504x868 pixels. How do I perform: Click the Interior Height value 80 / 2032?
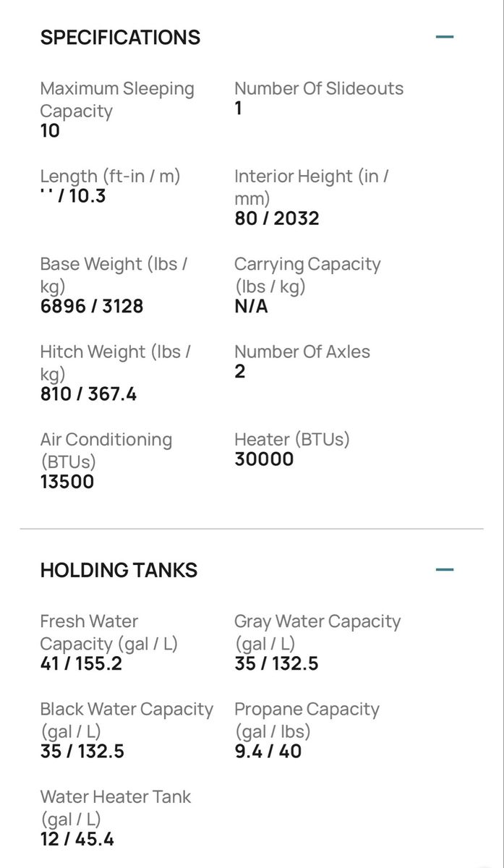(276, 218)
